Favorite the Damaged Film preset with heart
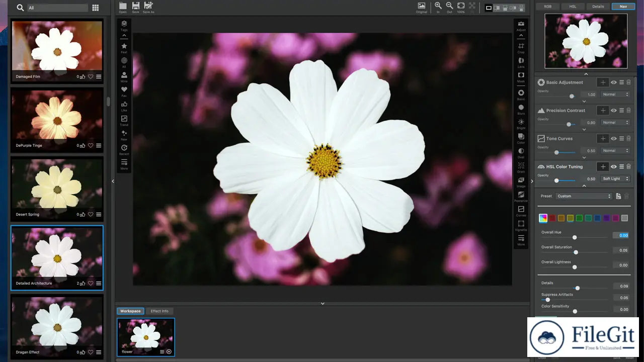Image resolution: width=644 pixels, height=362 pixels. [x=91, y=77]
